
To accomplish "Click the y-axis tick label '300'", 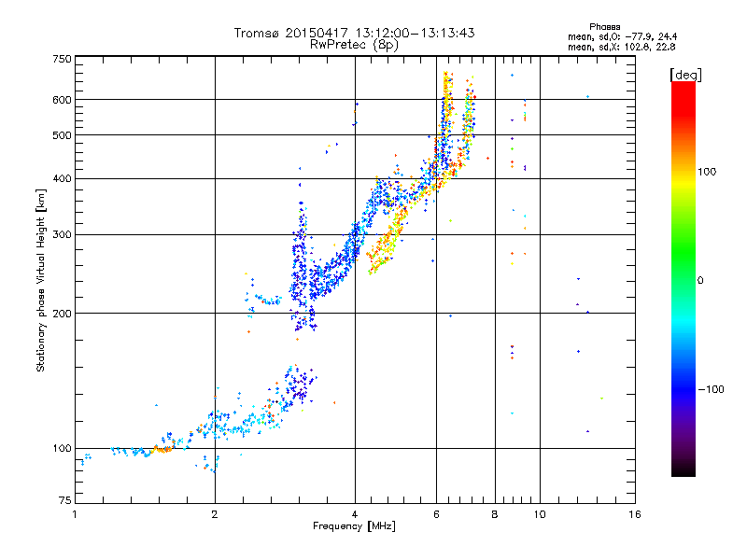I will pos(63,234).
